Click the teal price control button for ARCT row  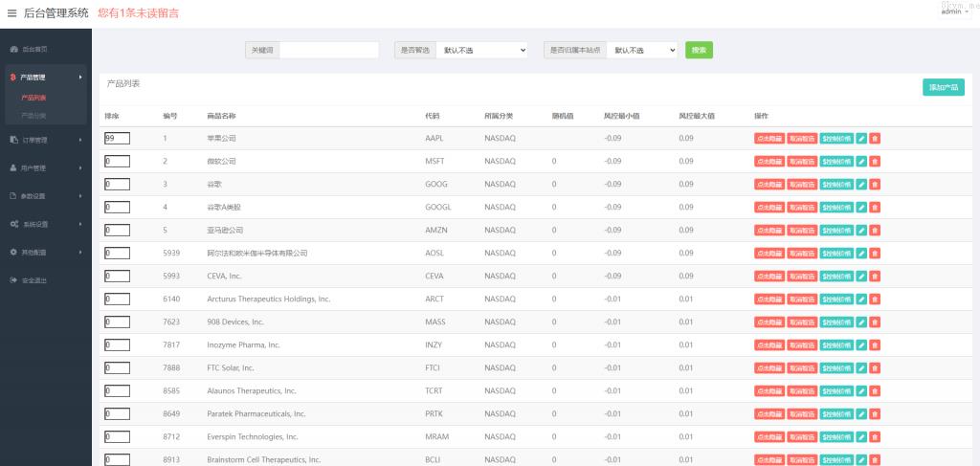pyautogui.click(x=836, y=300)
